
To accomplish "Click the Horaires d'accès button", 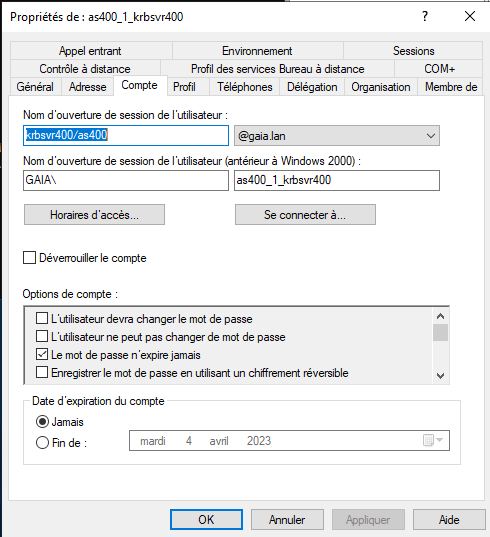I will (x=95, y=215).
